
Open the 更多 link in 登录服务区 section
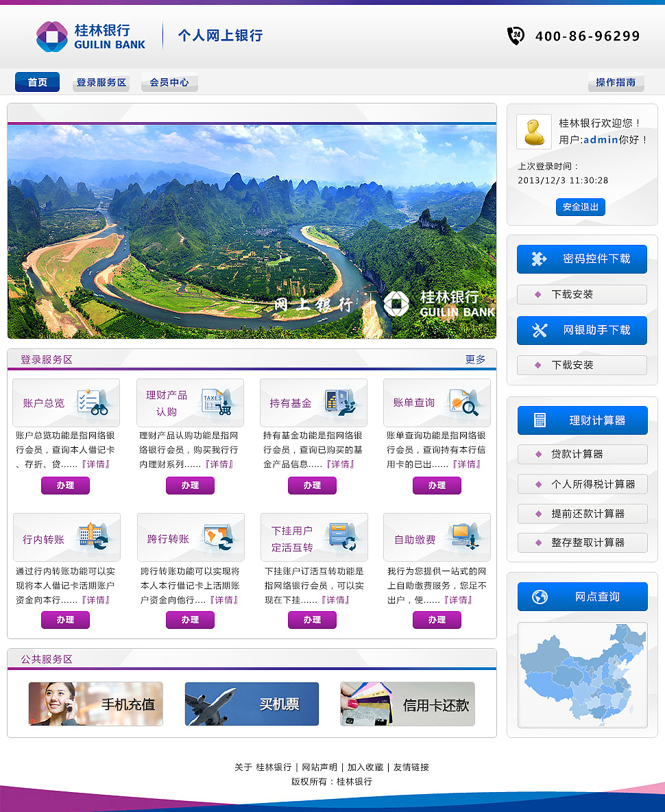pyautogui.click(x=476, y=358)
